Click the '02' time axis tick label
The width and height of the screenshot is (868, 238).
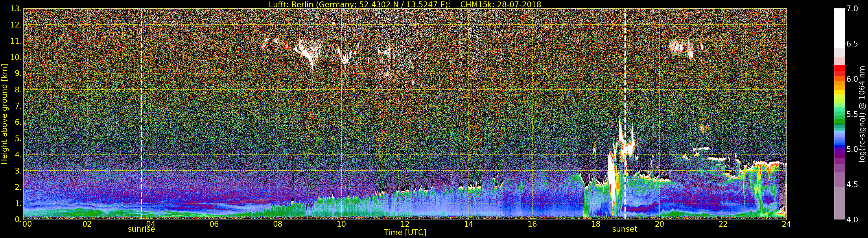coord(87,224)
